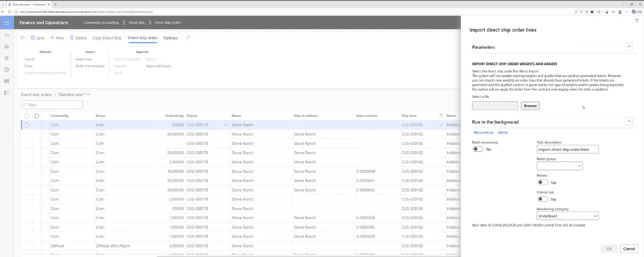Screen dimensions: 644x257
Task: Click in the grid Filter field
Action: (x=52, y=105)
